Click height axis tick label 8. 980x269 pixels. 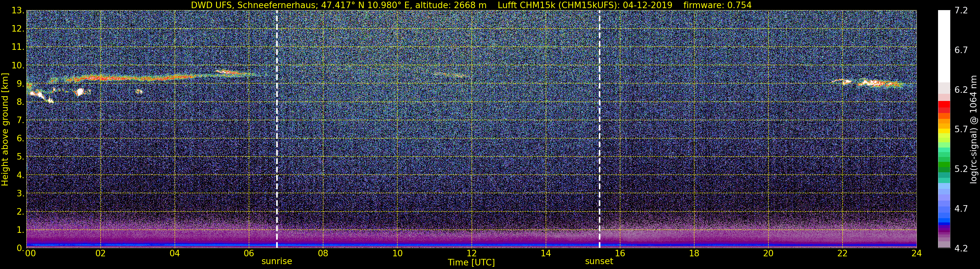tap(20, 102)
